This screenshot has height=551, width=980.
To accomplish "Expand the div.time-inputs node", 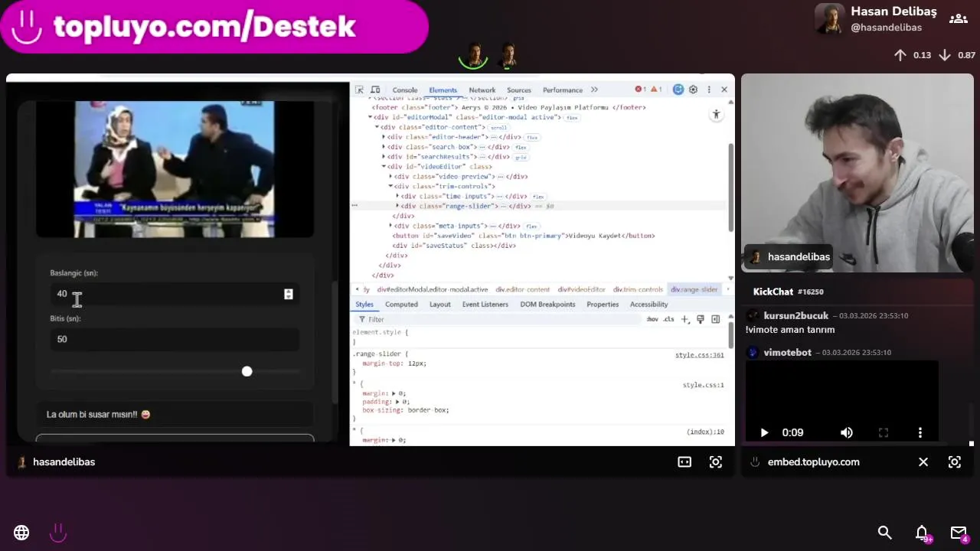I will [397, 197].
